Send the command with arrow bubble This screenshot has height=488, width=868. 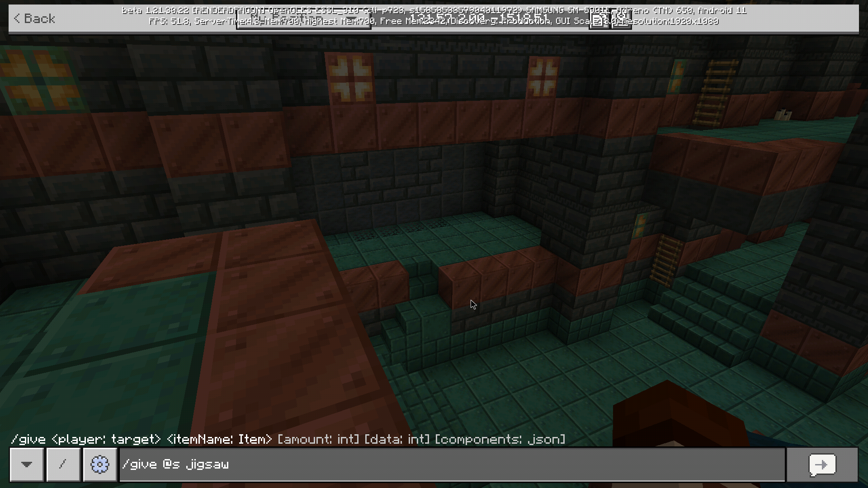coord(822,465)
